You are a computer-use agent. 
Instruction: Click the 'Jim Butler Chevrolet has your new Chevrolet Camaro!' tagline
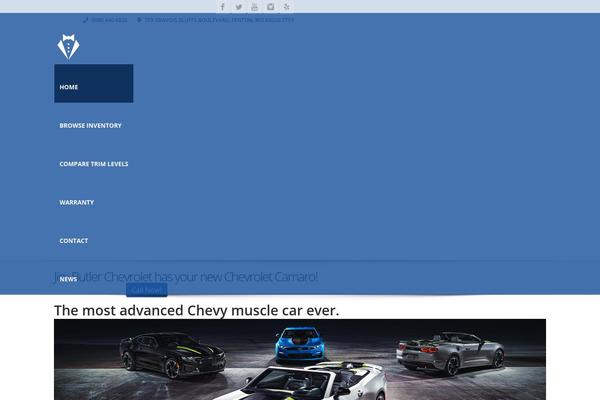[186, 276]
